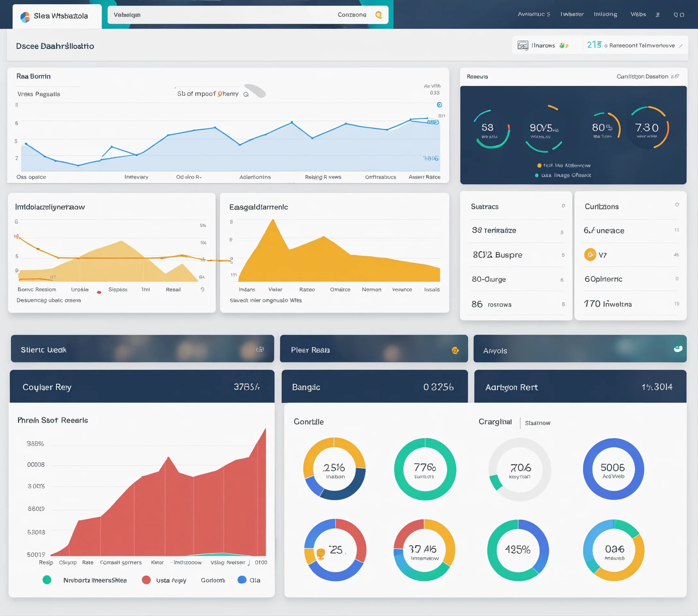Screen dimensions: 698x616
Task: Click the magnifier icon after Sli of mpoof Ohemy
Action: pyautogui.click(x=246, y=95)
